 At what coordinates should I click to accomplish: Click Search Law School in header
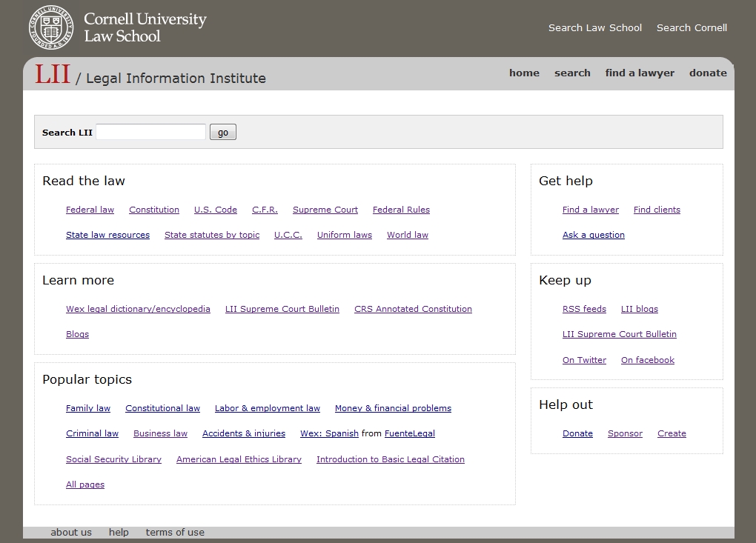(594, 27)
